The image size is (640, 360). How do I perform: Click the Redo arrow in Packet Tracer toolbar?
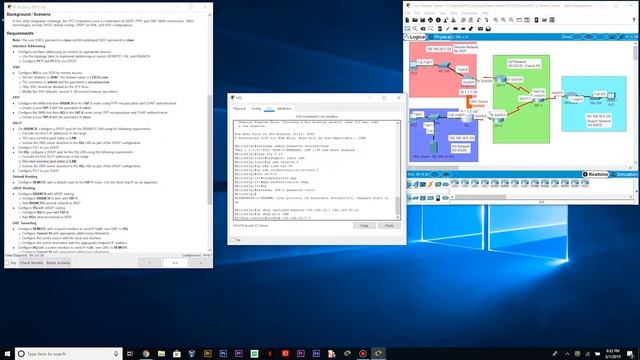tap(486, 20)
